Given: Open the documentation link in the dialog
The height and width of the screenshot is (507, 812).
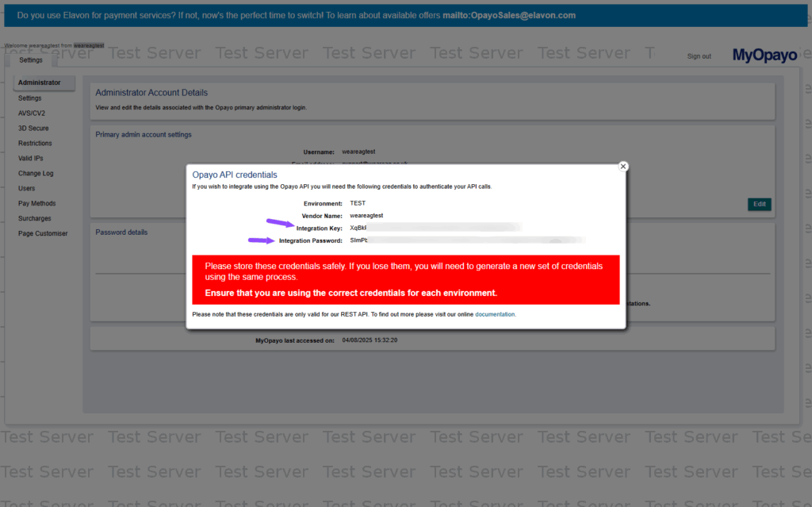Looking at the screenshot, I should (x=495, y=314).
